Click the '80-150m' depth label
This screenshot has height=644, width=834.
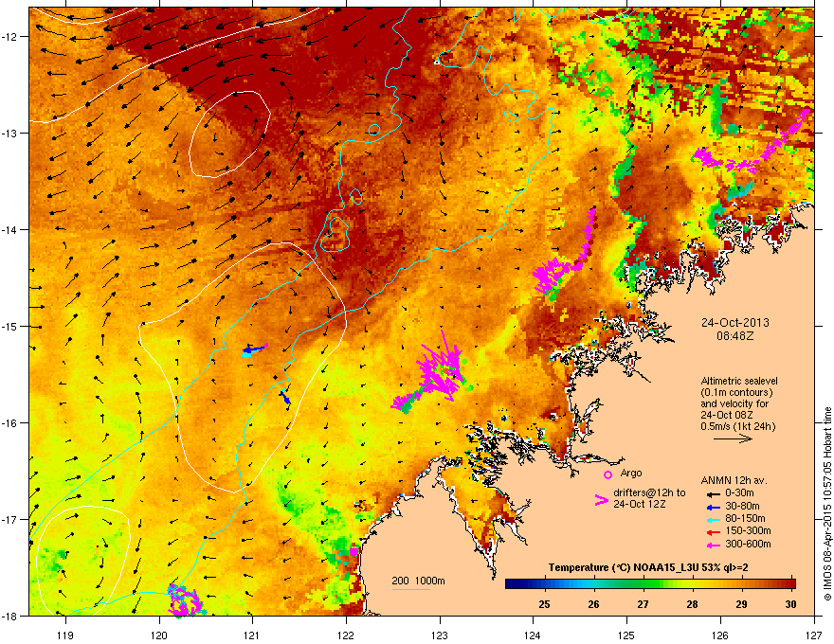coord(745,518)
